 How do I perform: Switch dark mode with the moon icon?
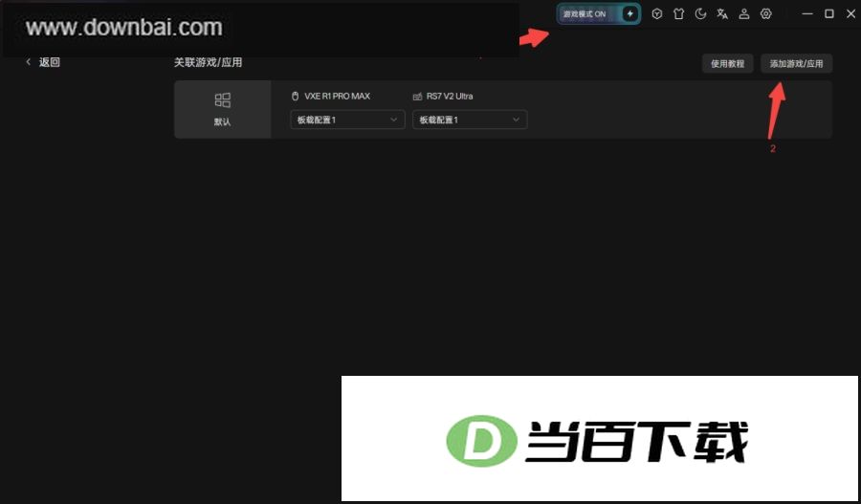coord(700,14)
